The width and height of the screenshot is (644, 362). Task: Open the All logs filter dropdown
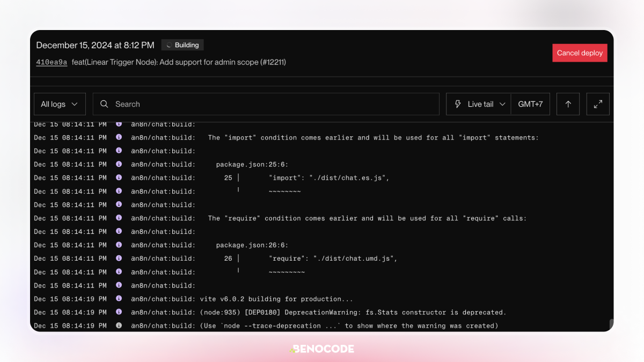[x=59, y=104]
